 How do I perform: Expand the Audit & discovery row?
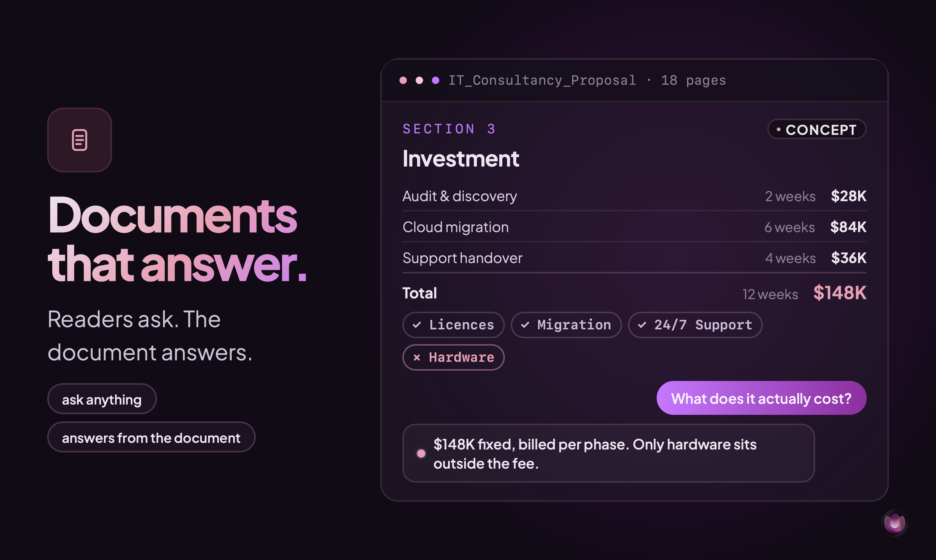[635, 196]
